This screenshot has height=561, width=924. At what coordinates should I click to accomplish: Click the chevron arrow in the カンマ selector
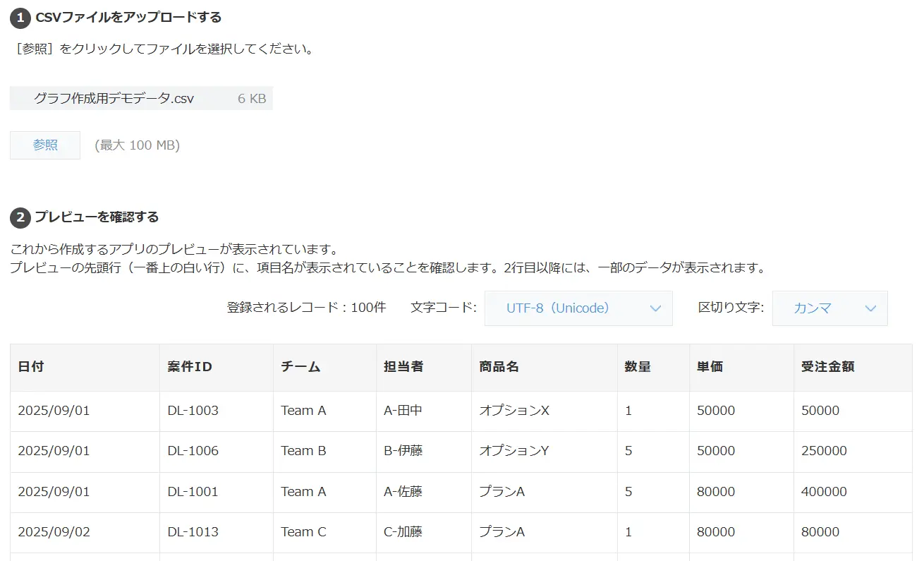870,308
